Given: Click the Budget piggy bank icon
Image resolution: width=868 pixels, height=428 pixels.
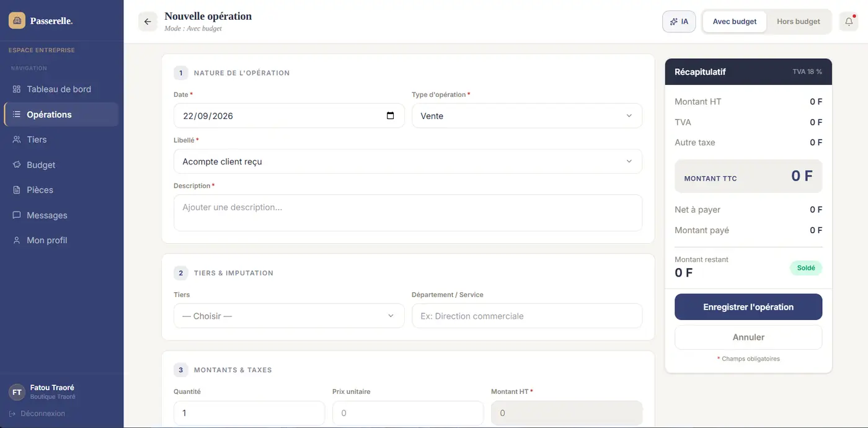Looking at the screenshot, I should (17, 165).
